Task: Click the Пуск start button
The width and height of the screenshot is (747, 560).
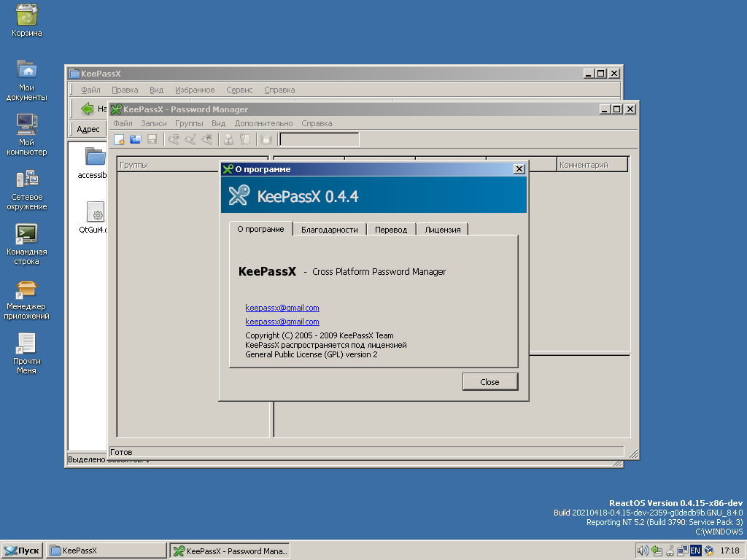Action: (23, 551)
